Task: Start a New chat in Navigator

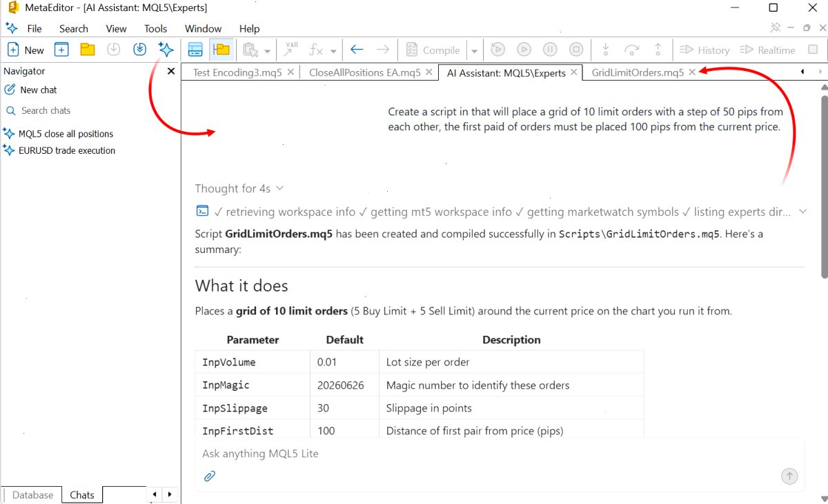Action: 30,90
